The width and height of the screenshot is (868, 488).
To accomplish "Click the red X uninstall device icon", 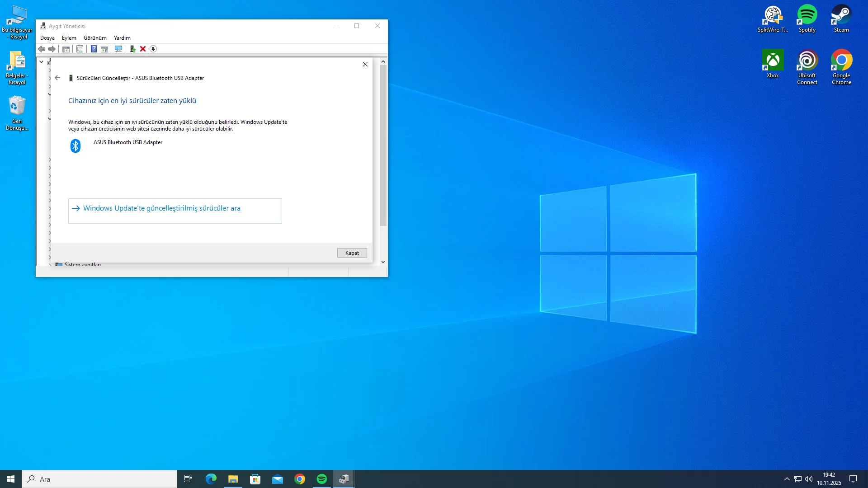I will (x=143, y=49).
